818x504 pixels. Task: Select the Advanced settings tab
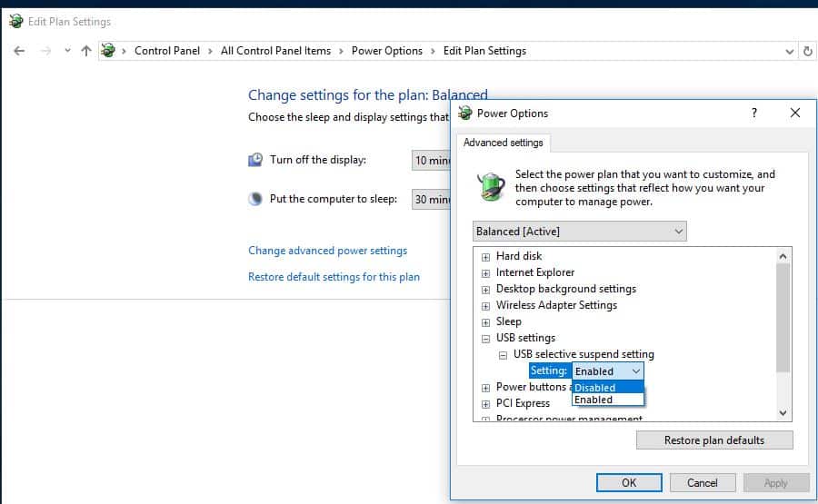[504, 143]
